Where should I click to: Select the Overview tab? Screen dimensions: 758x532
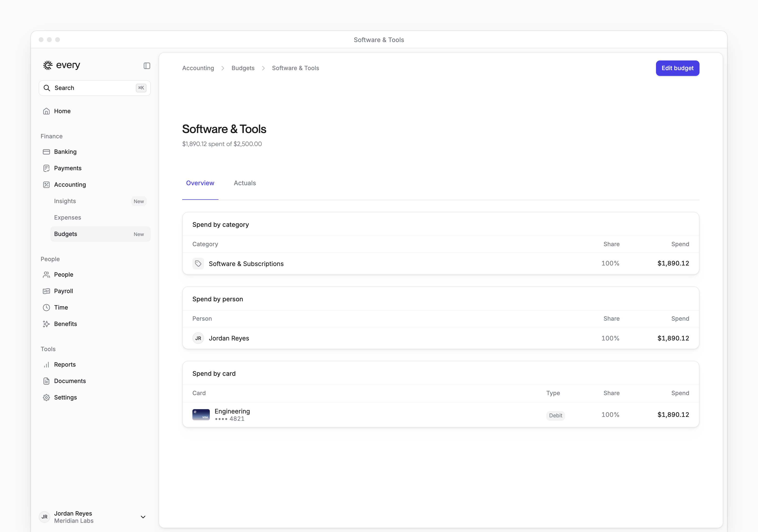(x=200, y=183)
